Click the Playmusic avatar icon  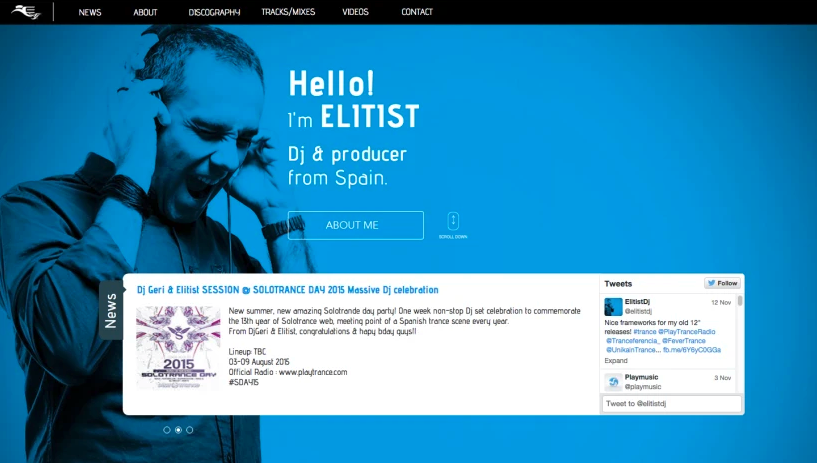click(613, 382)
